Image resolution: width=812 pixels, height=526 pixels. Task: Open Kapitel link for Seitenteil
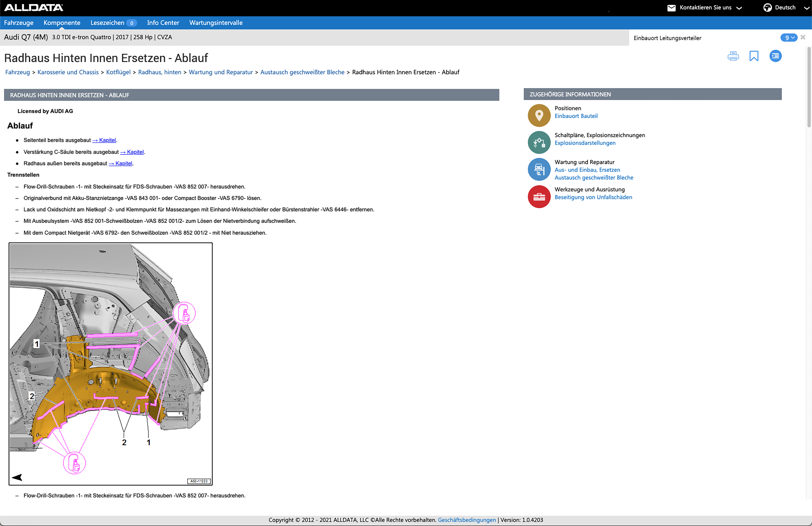(x=104, y=140)
